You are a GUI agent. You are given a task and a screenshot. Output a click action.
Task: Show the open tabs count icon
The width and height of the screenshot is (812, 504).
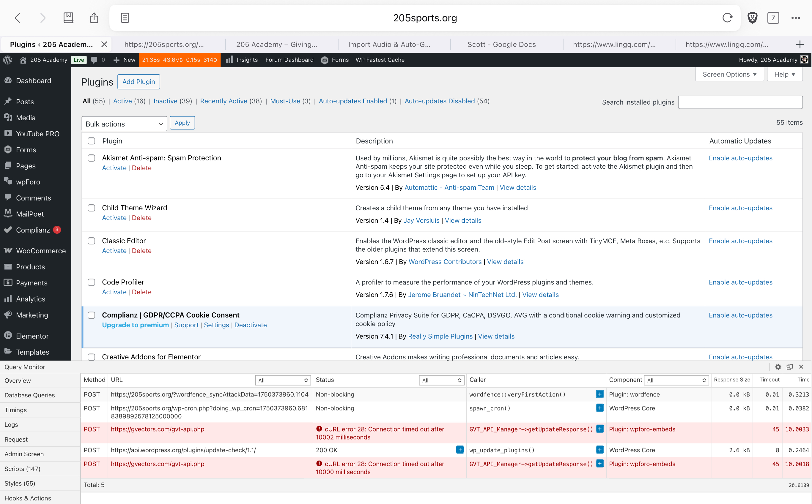click(773, 18)
